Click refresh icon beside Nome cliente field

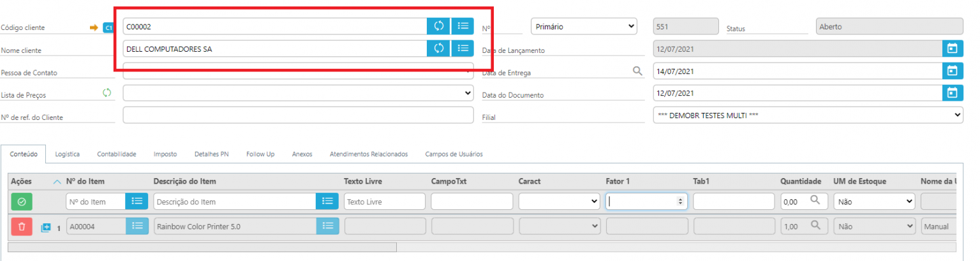pos(439,48)
